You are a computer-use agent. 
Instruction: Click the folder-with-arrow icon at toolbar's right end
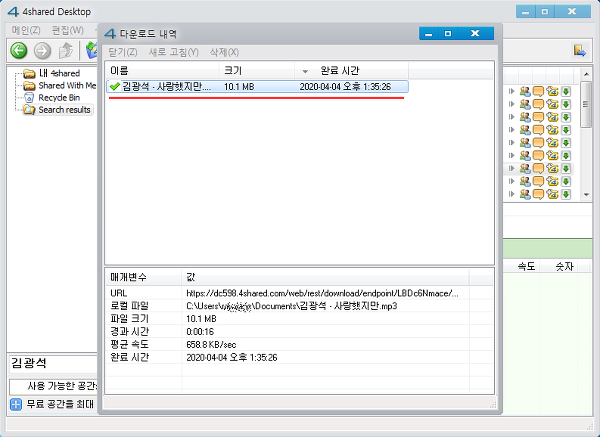(x=580, y=50)
